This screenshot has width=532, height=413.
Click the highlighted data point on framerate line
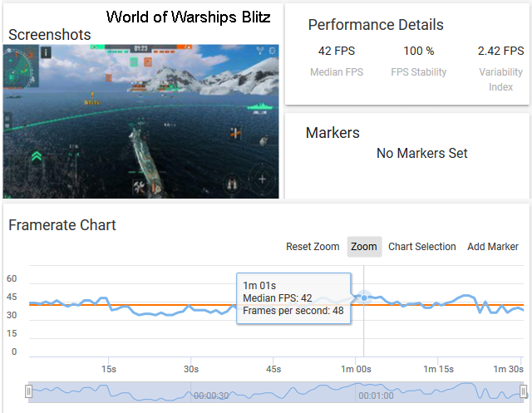tap(364, 297)
